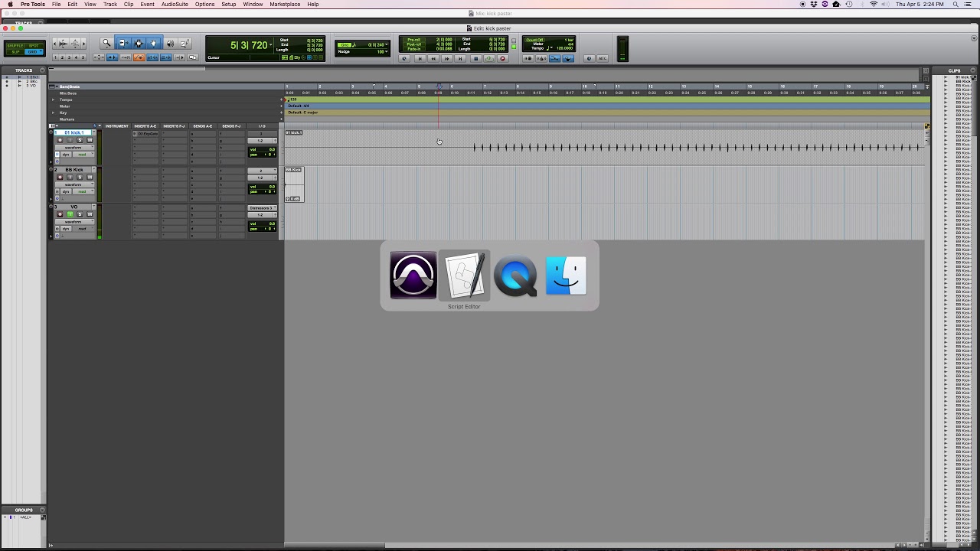Select Script Editor in app switcher
The width and height of the screenshot is (980, 551).
tap(464, 275)
